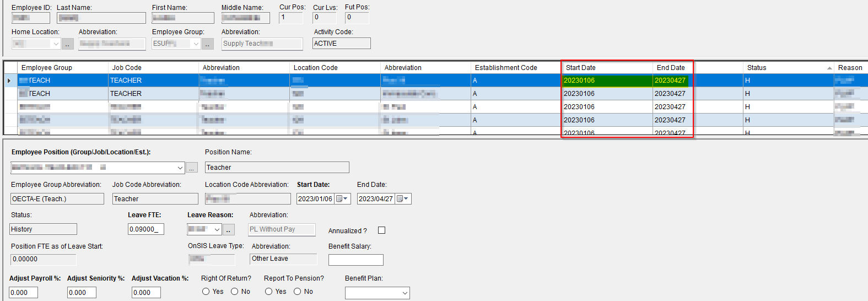The image size is (868, 301).
Task: Sort grid by Location Code column
Action: 335,68
